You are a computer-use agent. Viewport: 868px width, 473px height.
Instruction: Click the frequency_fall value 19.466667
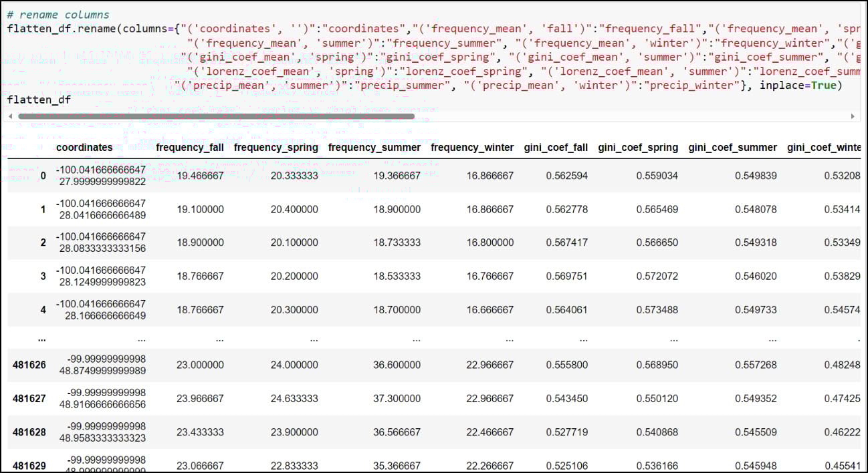199,176
